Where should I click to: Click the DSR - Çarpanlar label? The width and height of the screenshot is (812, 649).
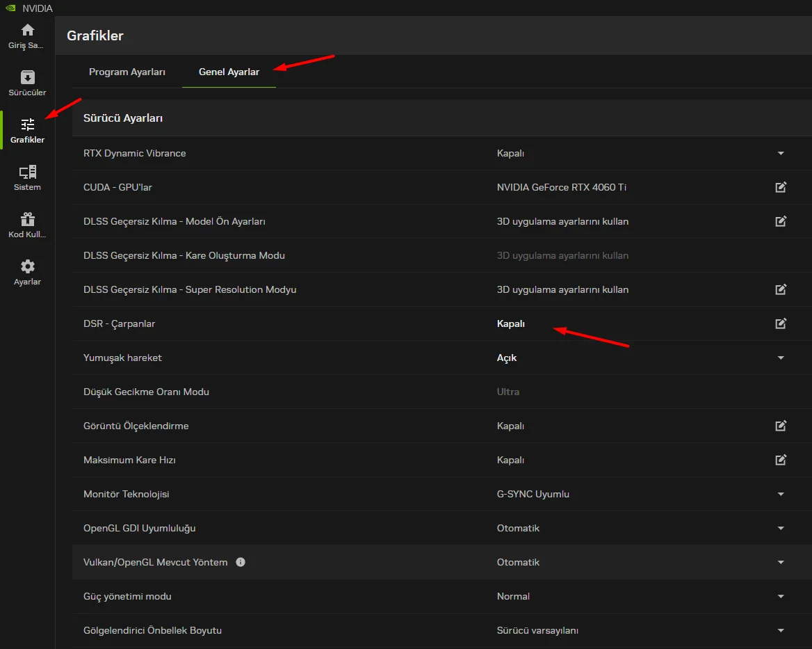[x=119, y=323]
